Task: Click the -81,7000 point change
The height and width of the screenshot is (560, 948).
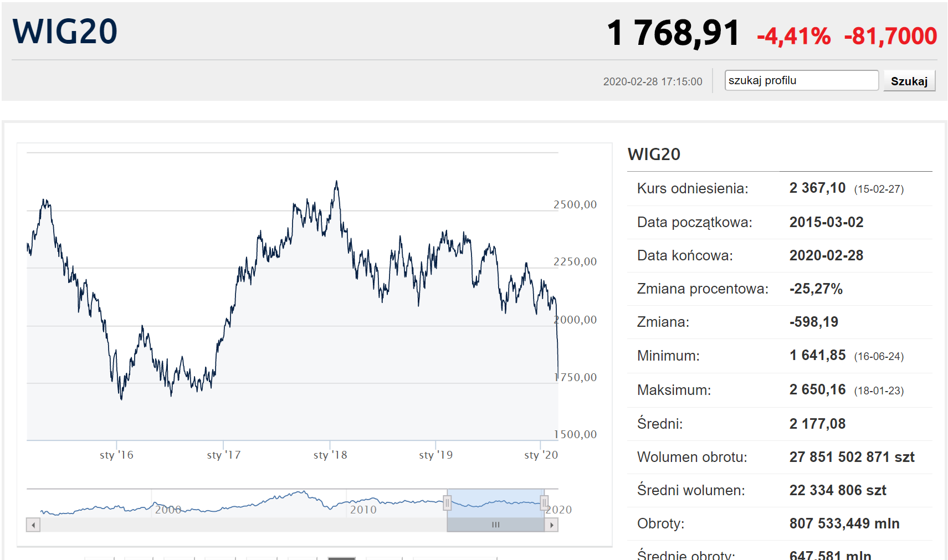Action: coord(890,36)
